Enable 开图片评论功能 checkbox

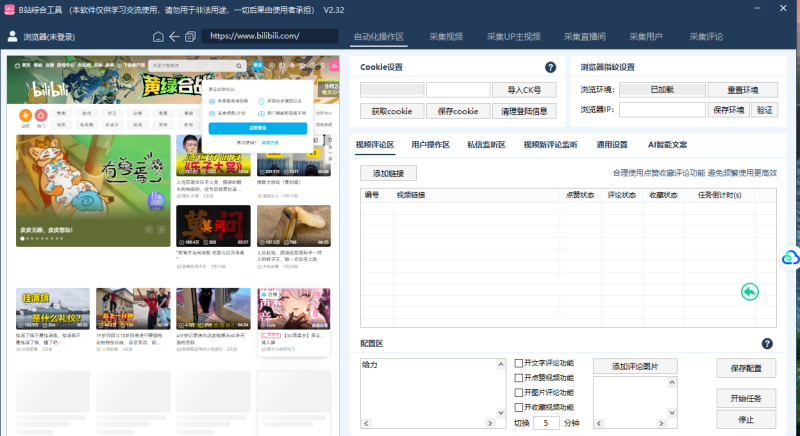coord(518,393)
